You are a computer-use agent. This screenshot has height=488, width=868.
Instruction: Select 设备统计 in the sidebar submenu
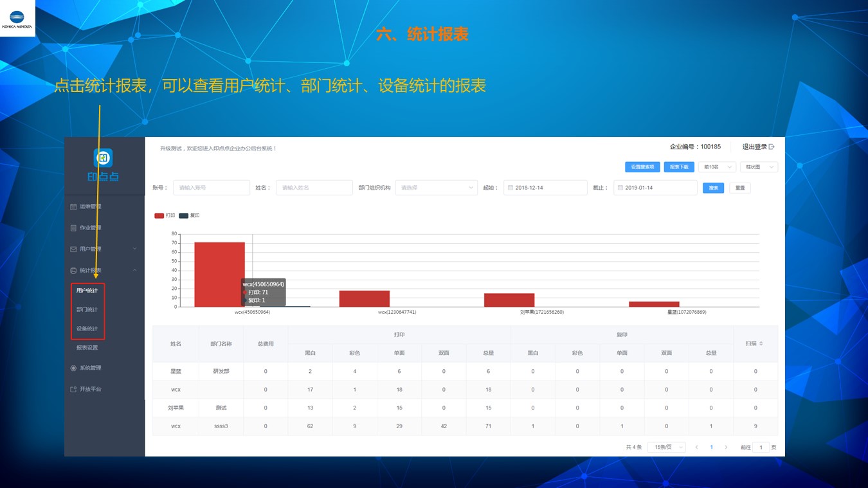(87, 329)
